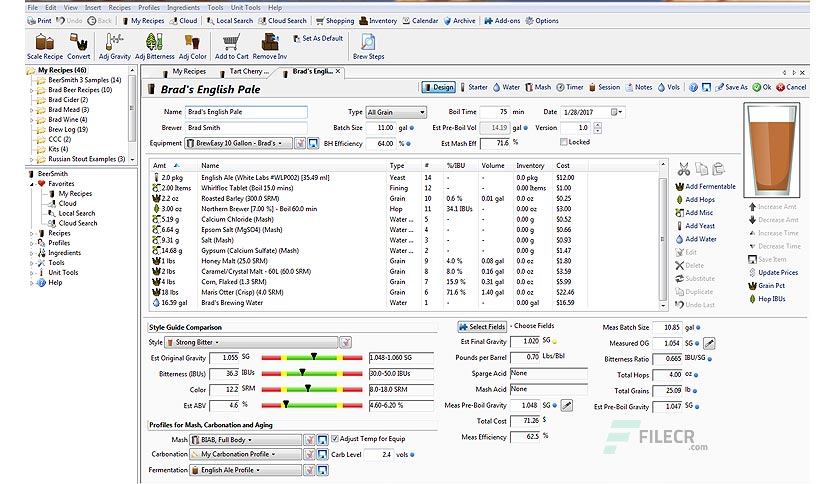836x484 pixels.
Task: Choose the Remove Inv toolbar icon
Action: (270, 46)
